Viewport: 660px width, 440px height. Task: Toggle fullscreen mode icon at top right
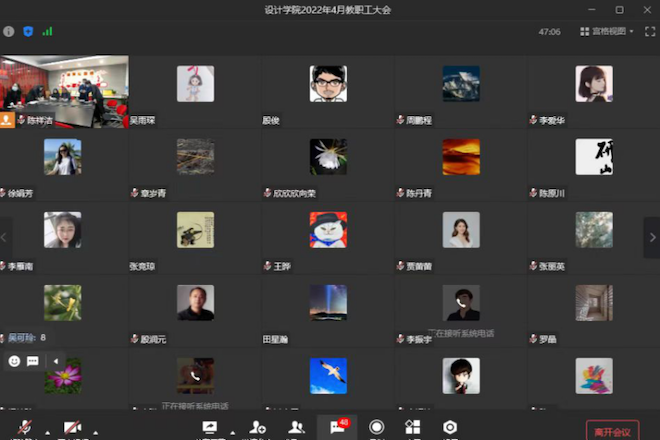click(650, 32)
